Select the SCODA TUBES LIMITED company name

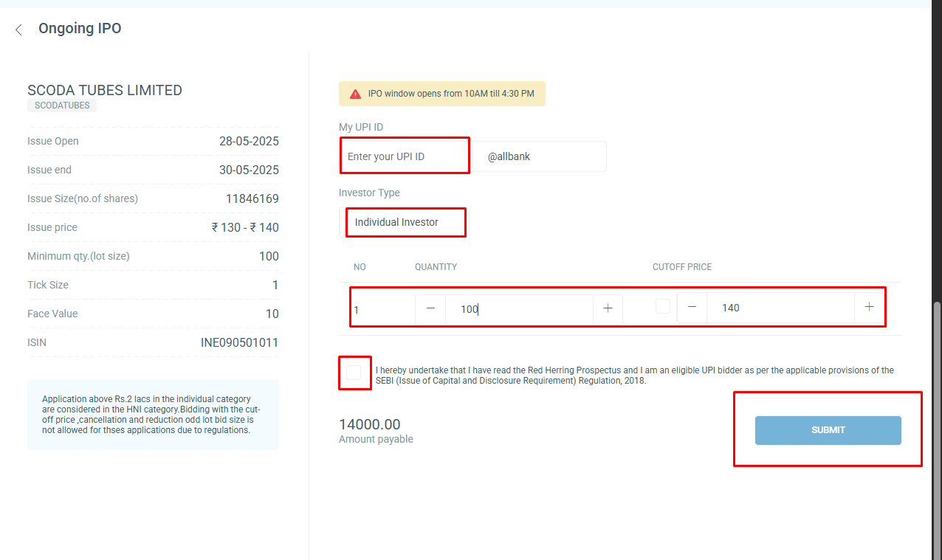(x=105, y=90)
